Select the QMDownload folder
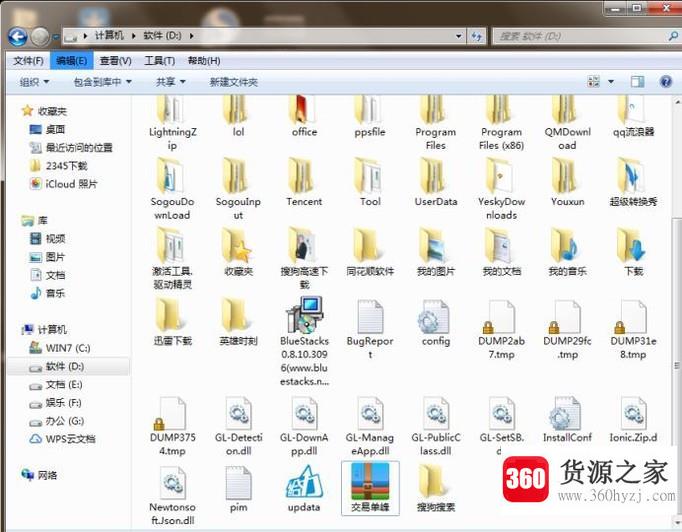Image resolution: width=682 pixels, height=532 pixels. [x=567, y=124]
